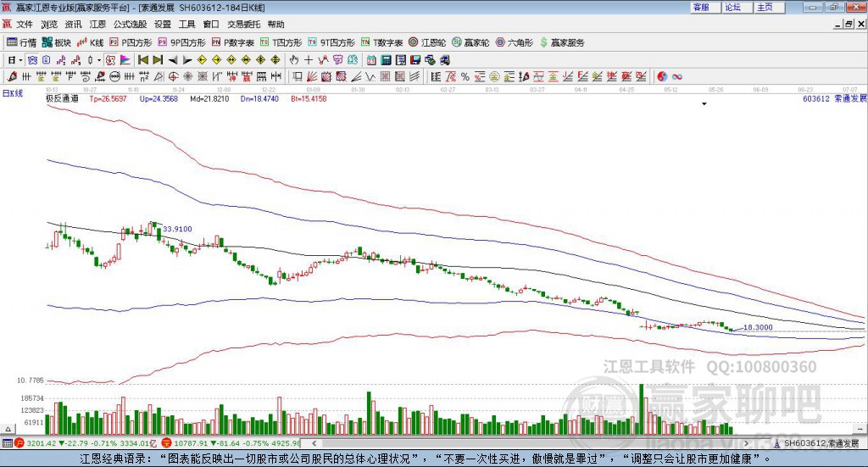The height and width of the screenshot is (467, 868).
Task: Open the 设置 menu
Action: (x=163, y=25)
